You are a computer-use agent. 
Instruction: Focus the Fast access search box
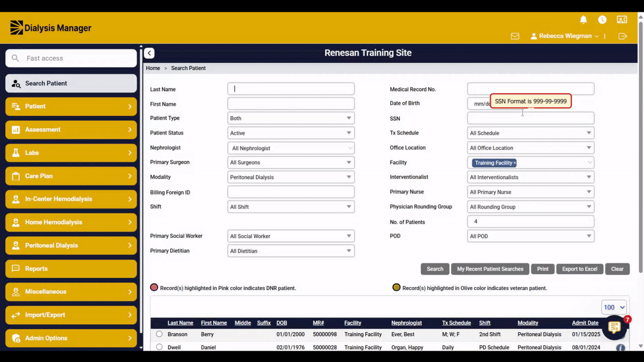coord(71,58)
